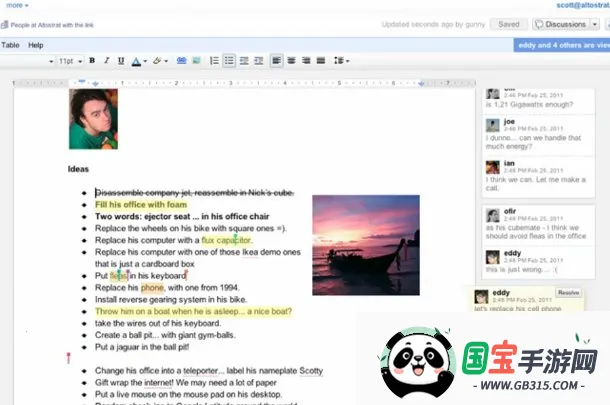The height and width of the screenshot is (405, 610).
Task: Resolve eddy's comment
Action: point(568,293)
